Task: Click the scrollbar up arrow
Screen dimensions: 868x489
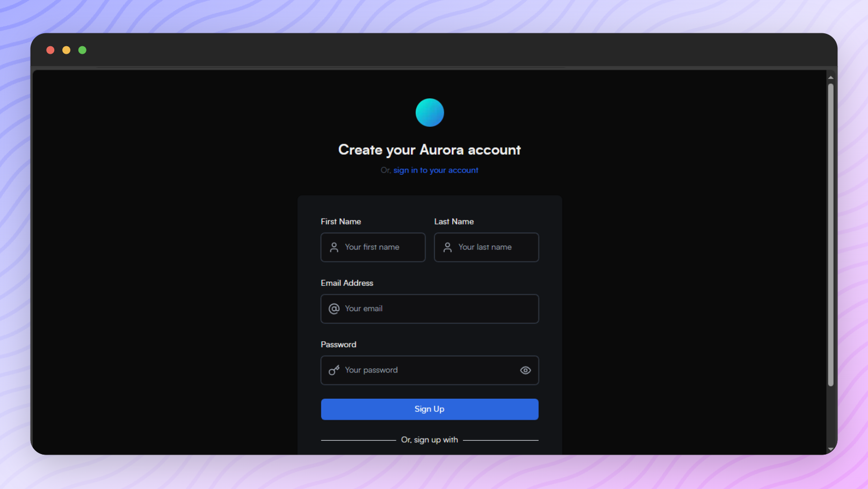Action: (831, 77)
